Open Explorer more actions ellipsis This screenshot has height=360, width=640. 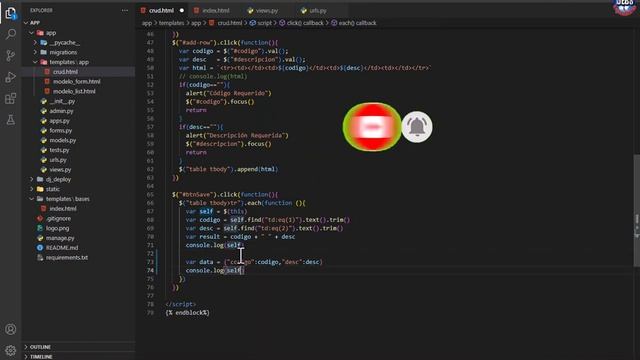click(124, 10)
